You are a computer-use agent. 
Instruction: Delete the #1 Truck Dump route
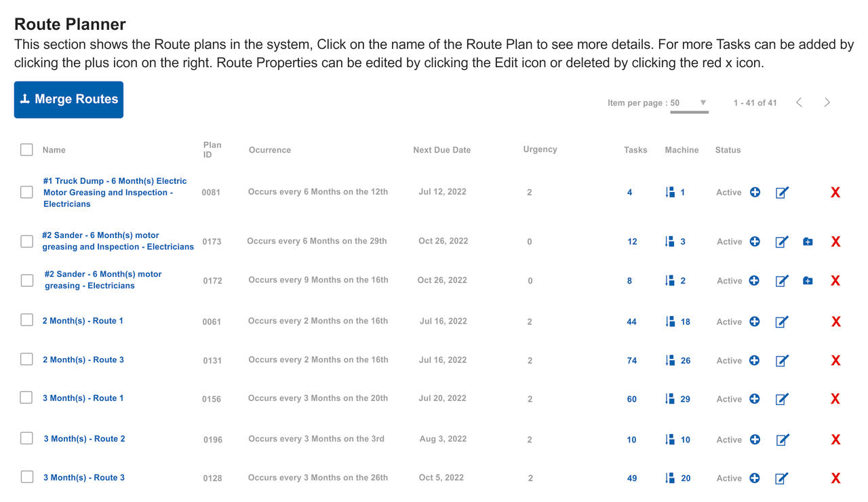point(835,193)
